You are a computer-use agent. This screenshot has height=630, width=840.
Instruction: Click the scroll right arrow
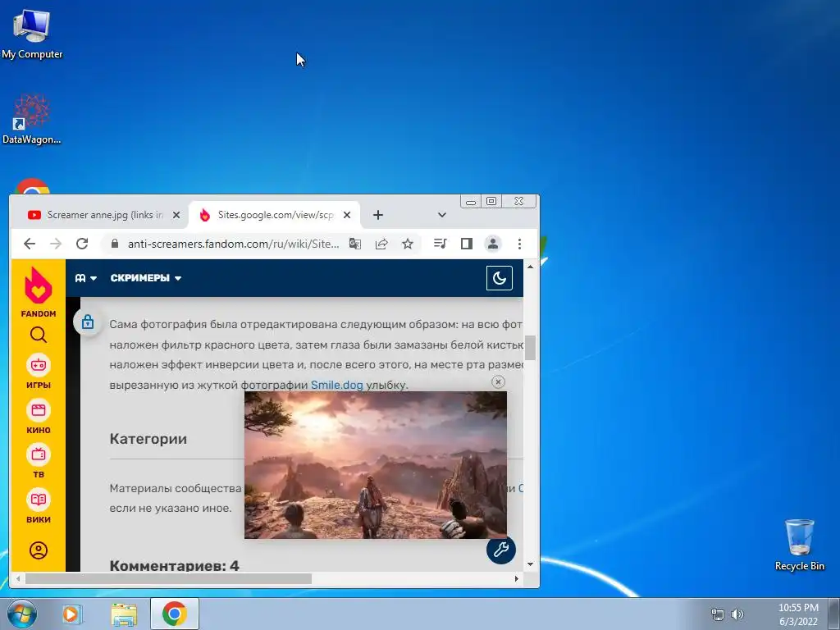click(517, 578)
